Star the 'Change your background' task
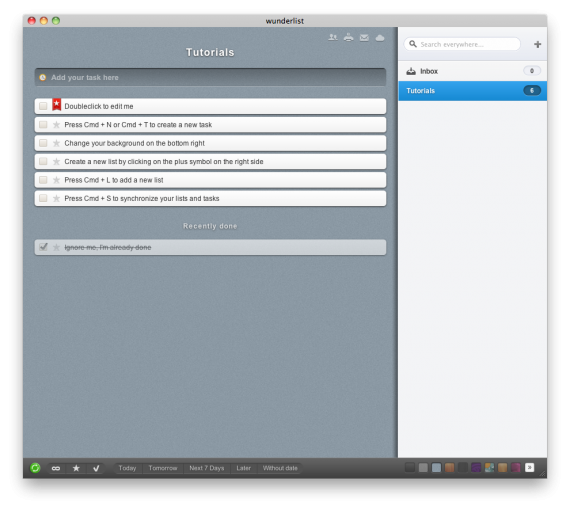The image size is (570, 510). click(56, 143)
